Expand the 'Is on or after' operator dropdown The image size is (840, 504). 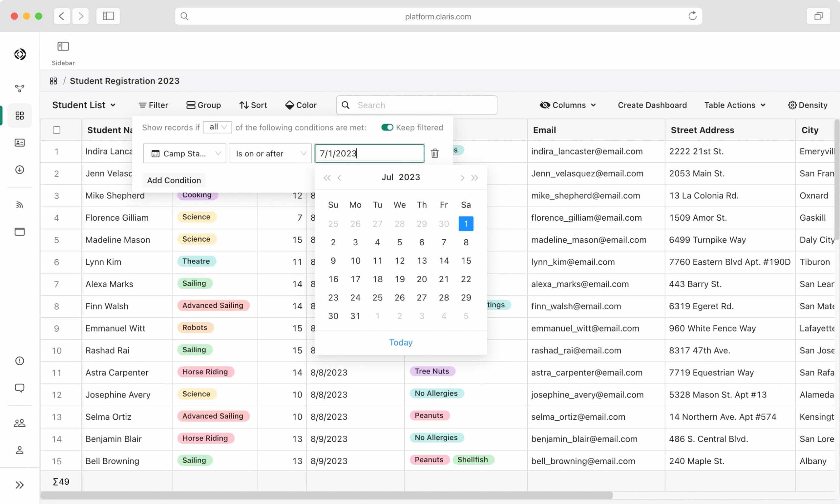(x=270, y=153)
